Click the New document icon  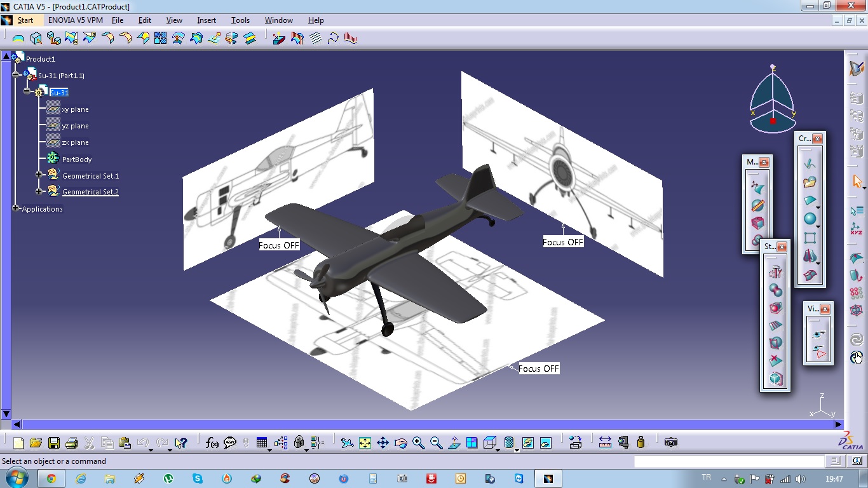(18, 443)
